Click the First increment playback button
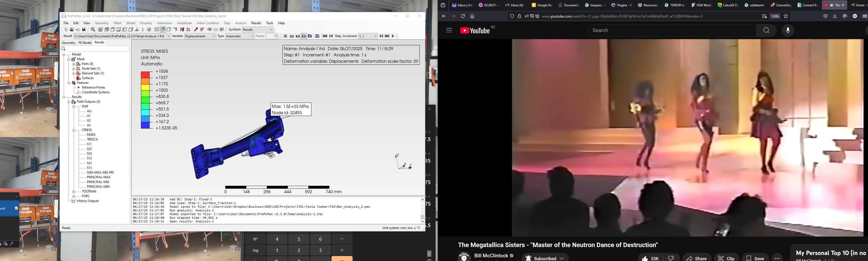The image size is (868, 261). (325, 36)
